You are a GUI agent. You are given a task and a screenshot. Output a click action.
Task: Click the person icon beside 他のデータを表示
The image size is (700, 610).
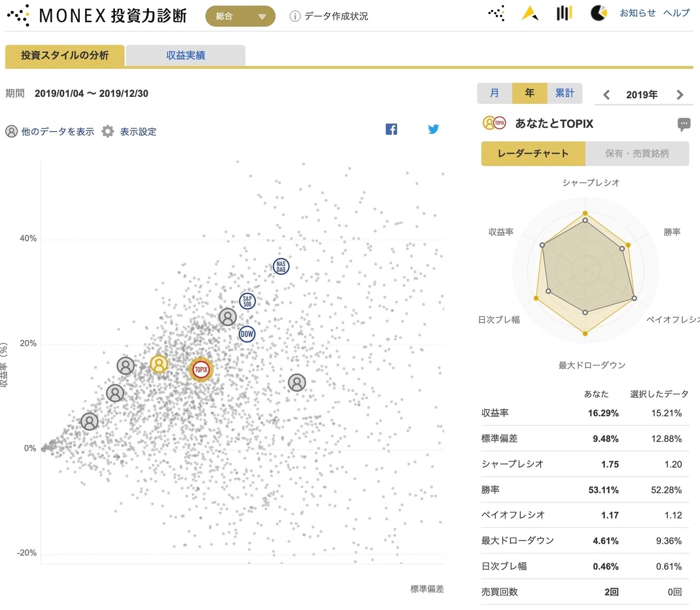coord(12,131)
